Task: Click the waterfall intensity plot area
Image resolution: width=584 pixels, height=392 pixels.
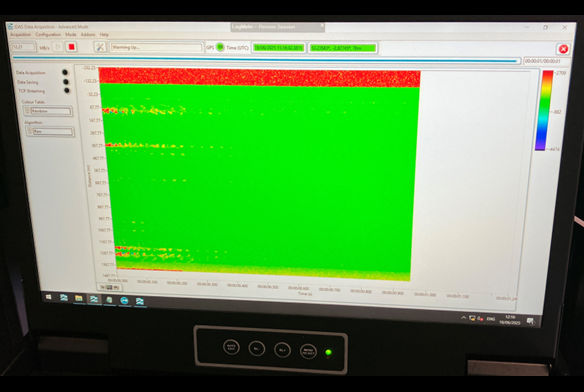Action: 260,174
